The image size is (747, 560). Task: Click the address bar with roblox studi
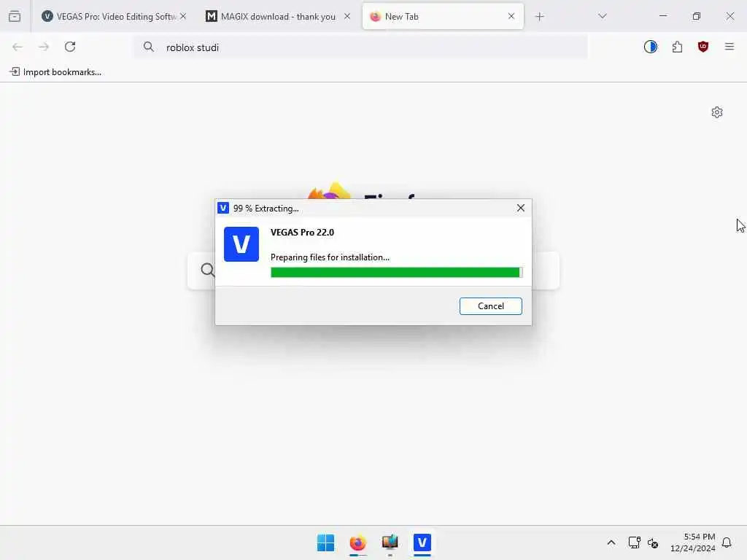pos(360,47)
